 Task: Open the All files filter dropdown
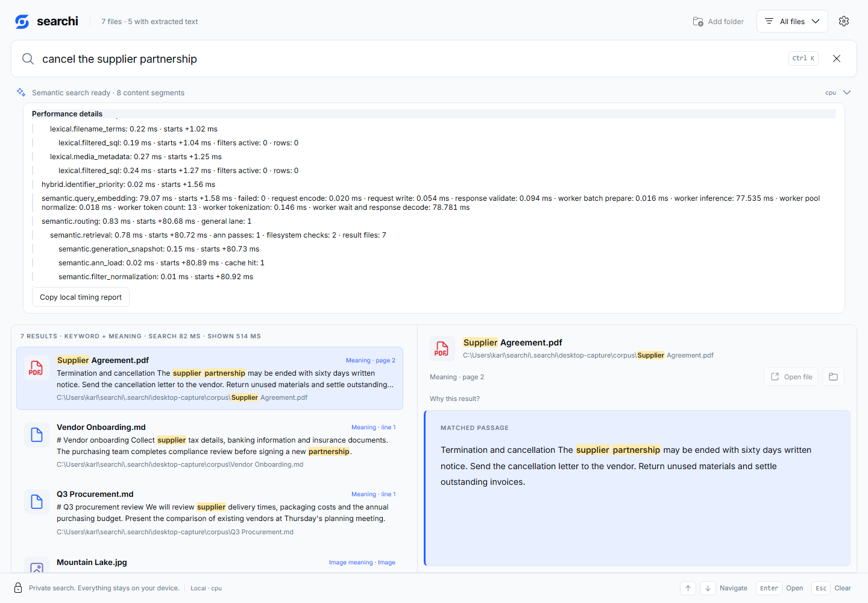point(792,21)
